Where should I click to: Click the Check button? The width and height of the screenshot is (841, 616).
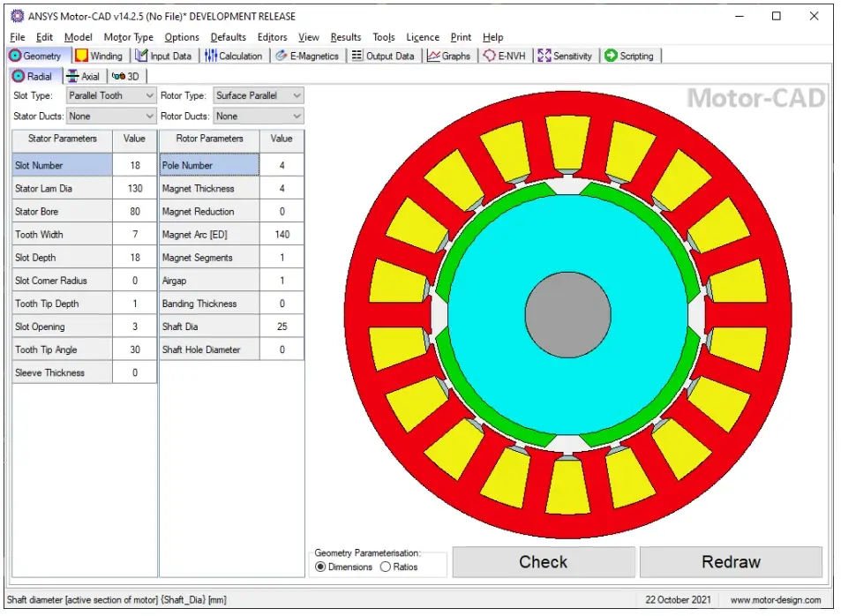(544, 562)
